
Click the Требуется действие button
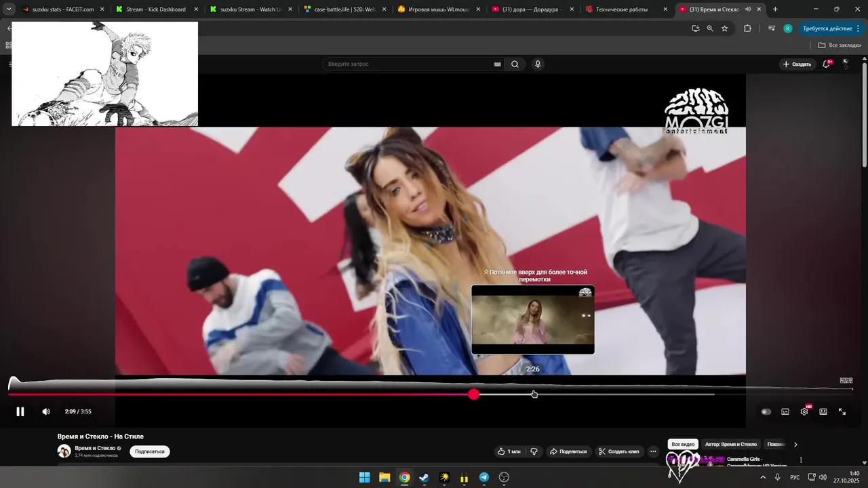(x=831, y=28)
